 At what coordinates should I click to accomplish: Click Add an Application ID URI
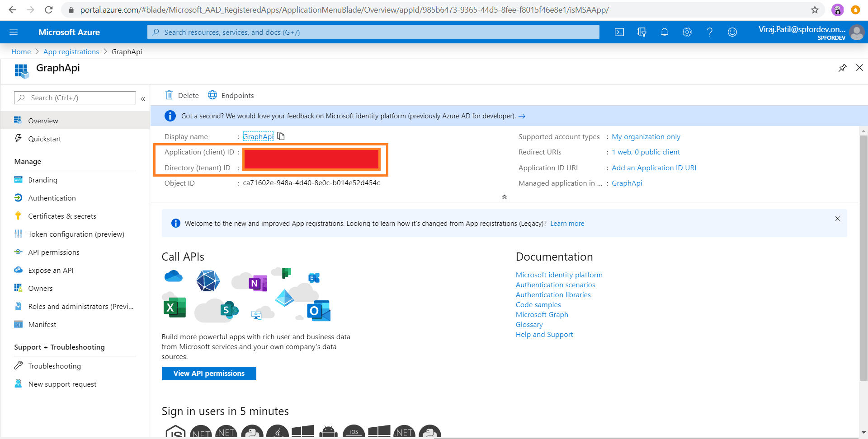coord(654,168)
